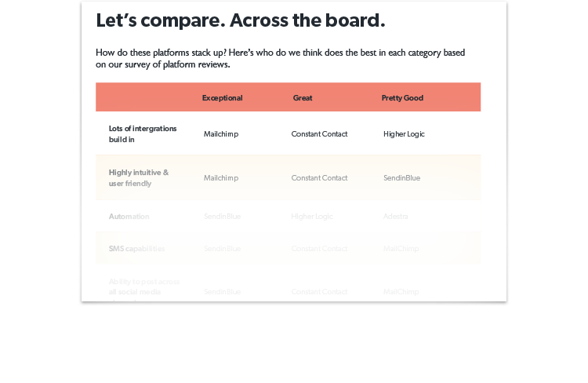588x383 pixels.
Task: Click Higher Logic in the integrations row
Action: (x=404, y=134)
